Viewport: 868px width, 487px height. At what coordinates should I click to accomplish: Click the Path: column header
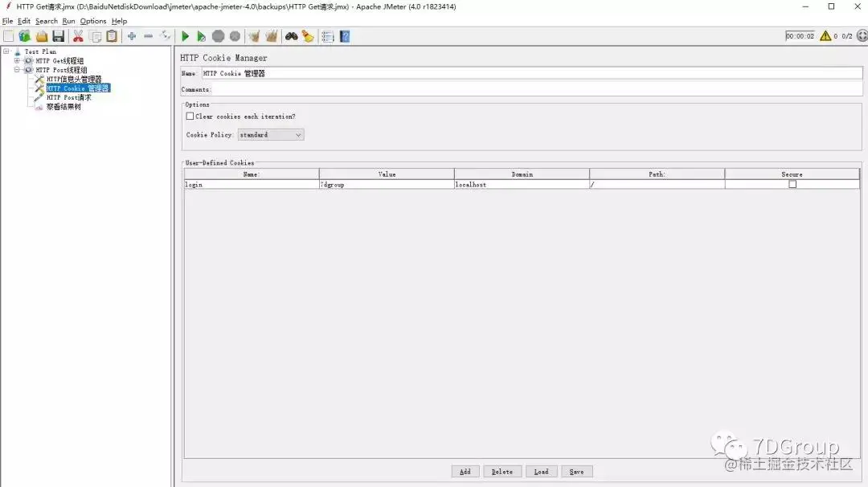pyautogui.click(x=657, y=174)
